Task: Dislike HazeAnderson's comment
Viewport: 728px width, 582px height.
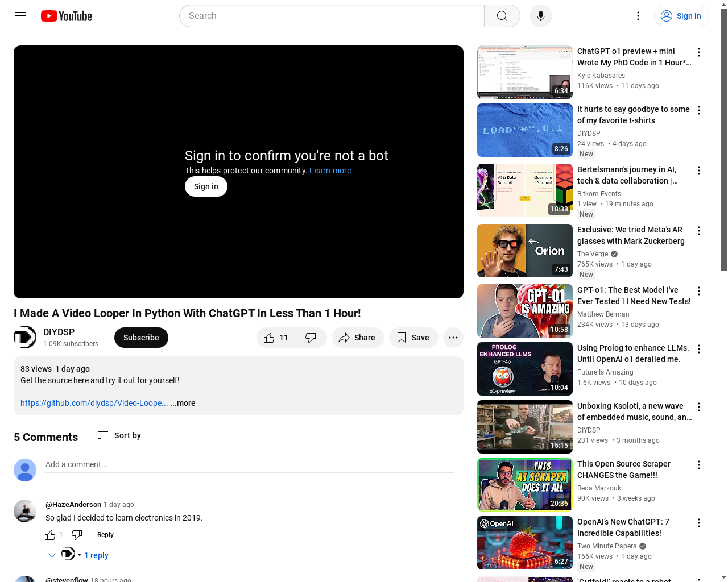Action: 77,535
